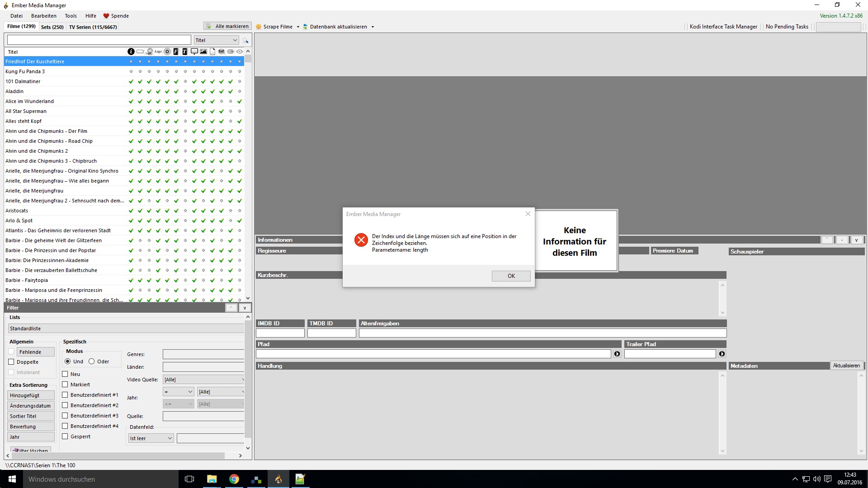Play the movie via the Pfad play icon
This screenshot has width=868, height=488.
[x=617, y=354]
